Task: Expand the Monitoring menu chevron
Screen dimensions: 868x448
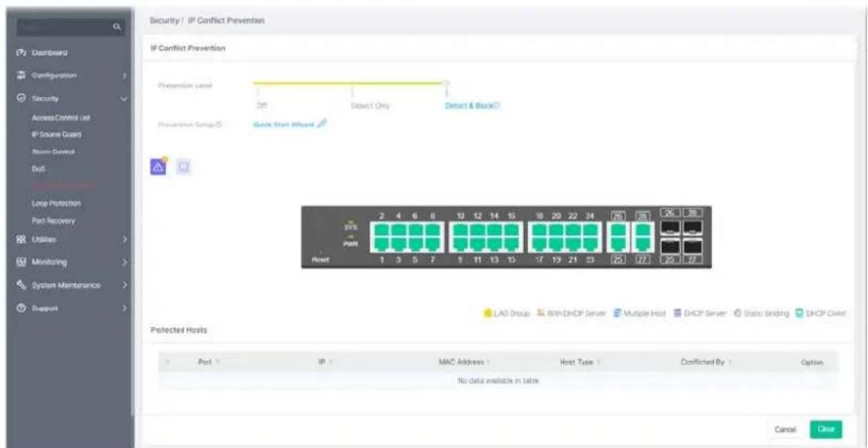Action: (125, 261)
